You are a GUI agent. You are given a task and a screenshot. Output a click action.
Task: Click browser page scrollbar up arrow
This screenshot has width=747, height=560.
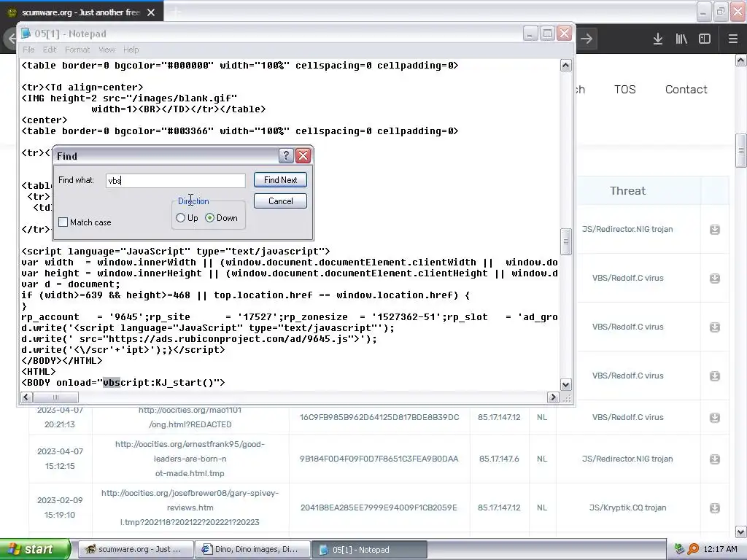click(741, 60)
